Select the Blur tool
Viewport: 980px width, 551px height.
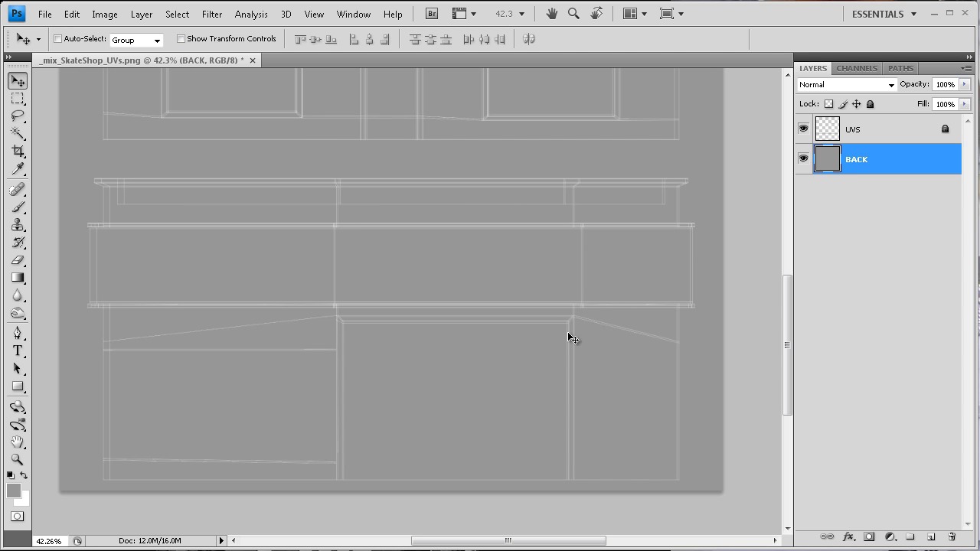pos(18,295)
